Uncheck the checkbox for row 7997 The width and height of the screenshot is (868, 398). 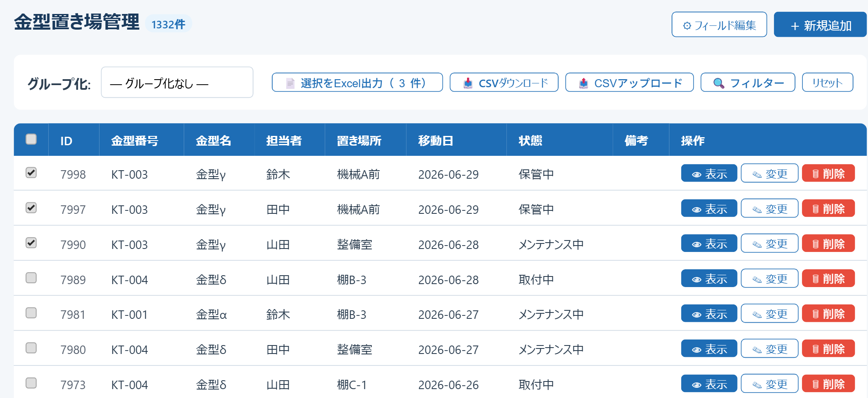(x=31, y=208)
